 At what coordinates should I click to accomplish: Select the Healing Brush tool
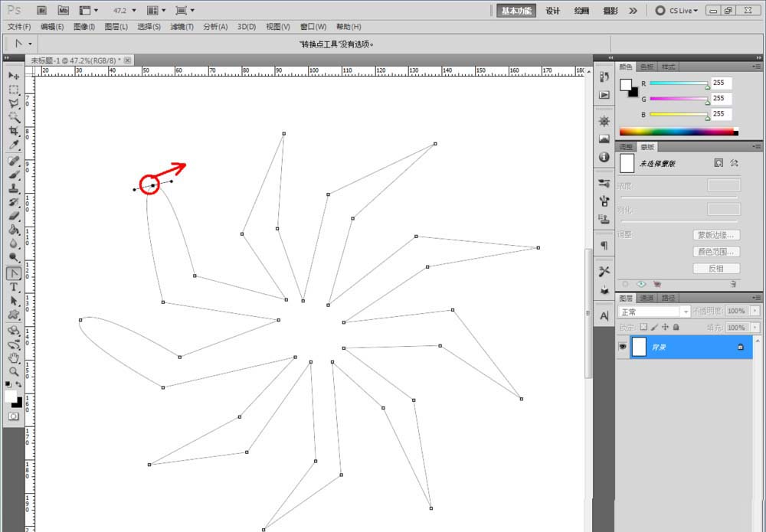coord(14,161)
